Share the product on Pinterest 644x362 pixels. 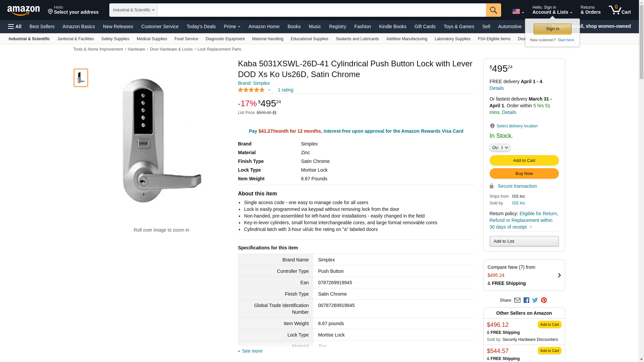tap(544, 300)
